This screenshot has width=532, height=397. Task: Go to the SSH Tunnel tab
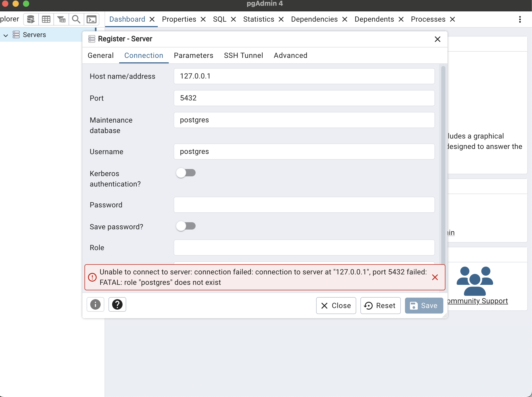point(244,56)
